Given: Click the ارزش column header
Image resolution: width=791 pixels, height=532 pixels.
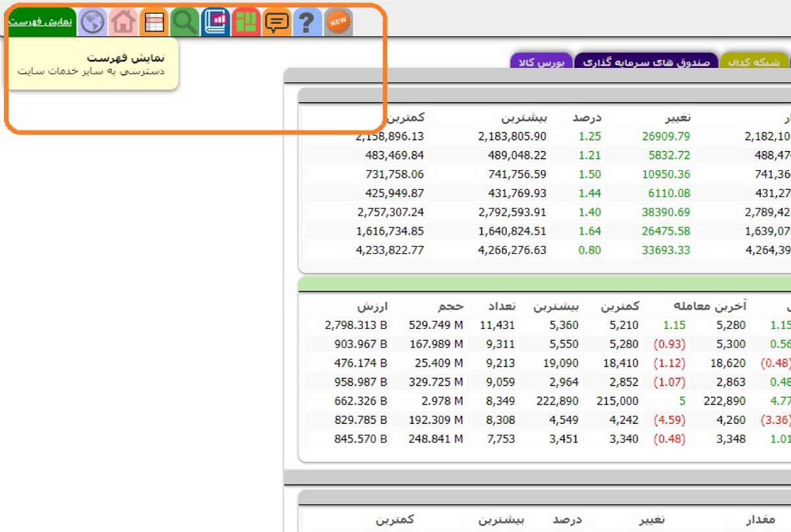Looking at the screenshot, I should pyautogui.click(x=373, y=307).
